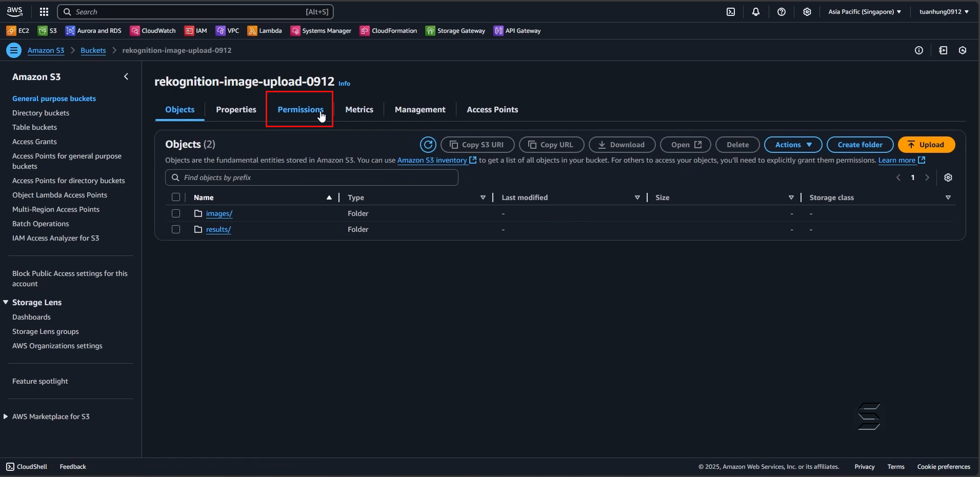980x477 pixels.
Task: Sort by the Type column arrow
Action: point(483,197)
